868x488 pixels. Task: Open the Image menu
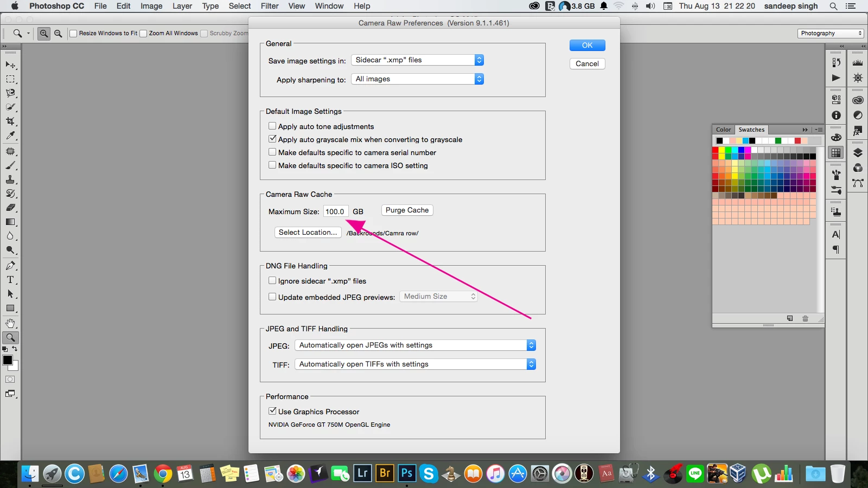[151, 6]
